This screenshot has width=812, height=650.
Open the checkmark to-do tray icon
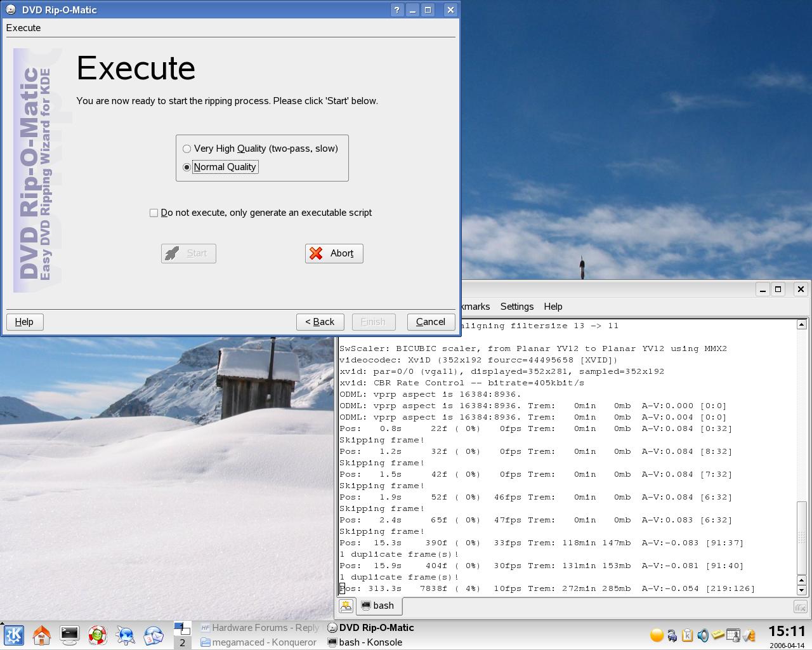(x=749, y=635)
